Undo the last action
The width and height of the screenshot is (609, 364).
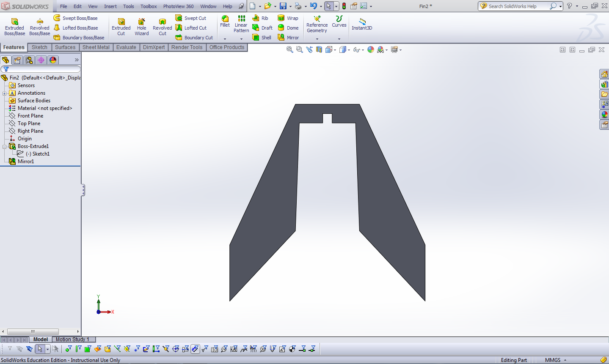coord(313,6)
